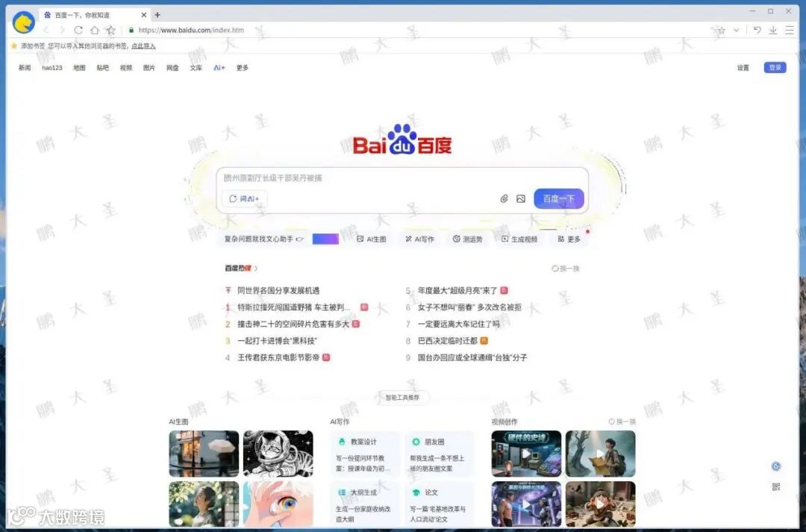Click the 百度一下 search button

[559, 198]
